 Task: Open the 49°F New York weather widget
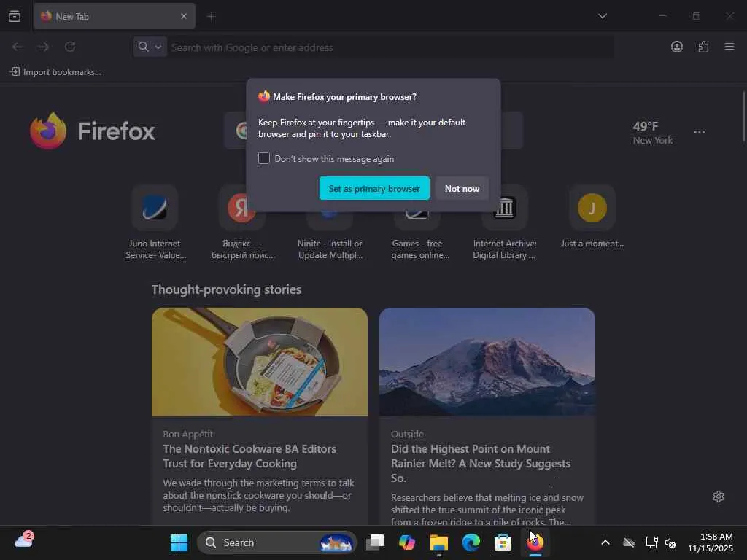coord(652,133)
